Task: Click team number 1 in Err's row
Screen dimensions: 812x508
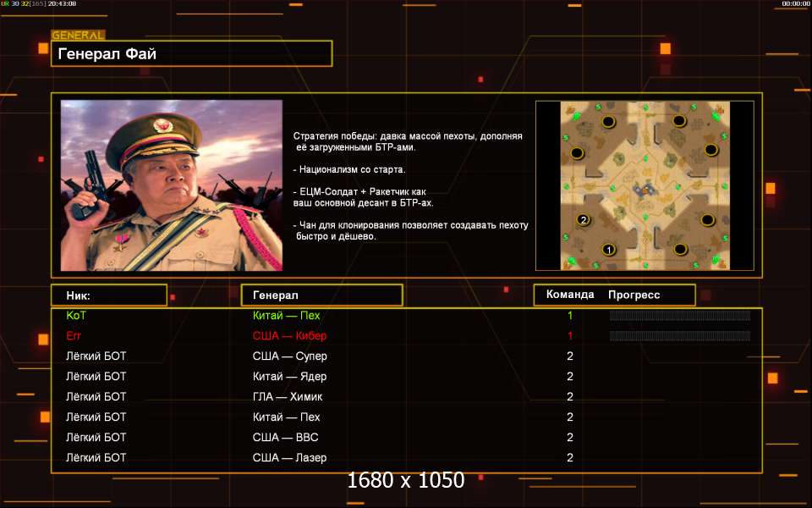Action: 570,336
